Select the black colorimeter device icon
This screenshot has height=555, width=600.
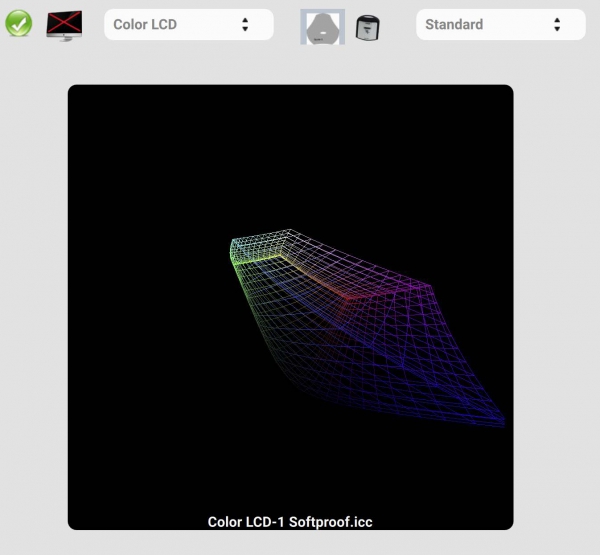pos(367,27)
